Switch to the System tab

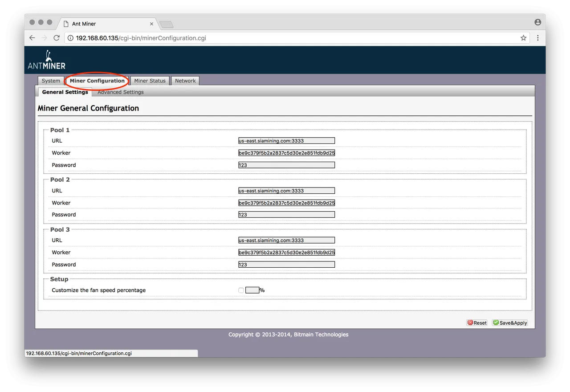tap(51, 81)
